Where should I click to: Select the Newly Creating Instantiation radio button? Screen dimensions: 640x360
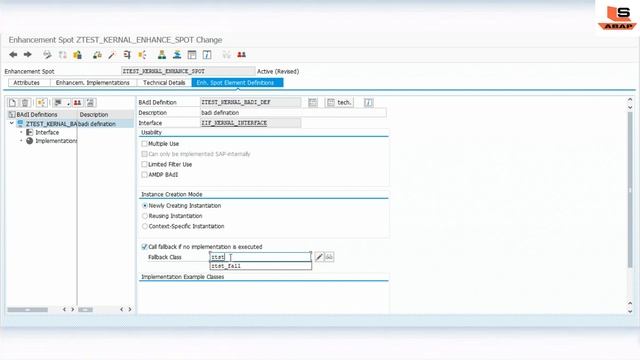pos(144,206)
